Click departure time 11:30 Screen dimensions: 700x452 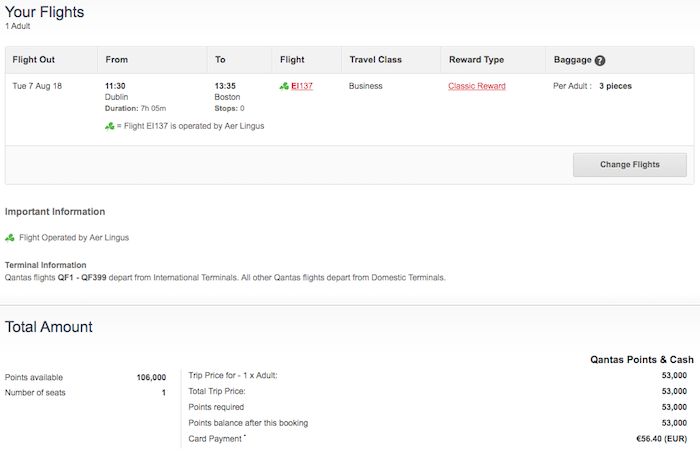coord(115,86)
